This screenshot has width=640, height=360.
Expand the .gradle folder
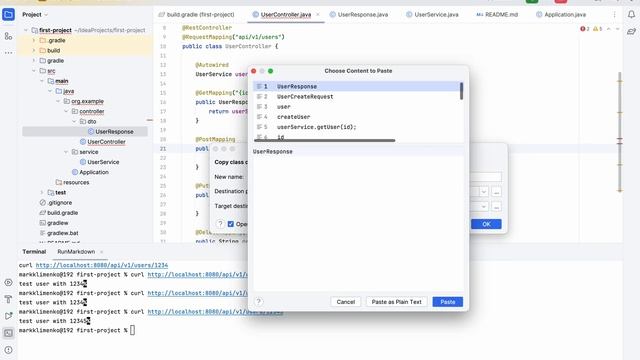pyautogui.click(x=34, y=40)
